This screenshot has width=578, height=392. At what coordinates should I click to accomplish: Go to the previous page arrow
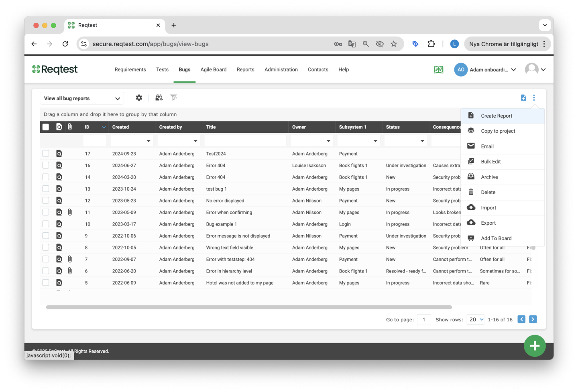coord(521,319)
